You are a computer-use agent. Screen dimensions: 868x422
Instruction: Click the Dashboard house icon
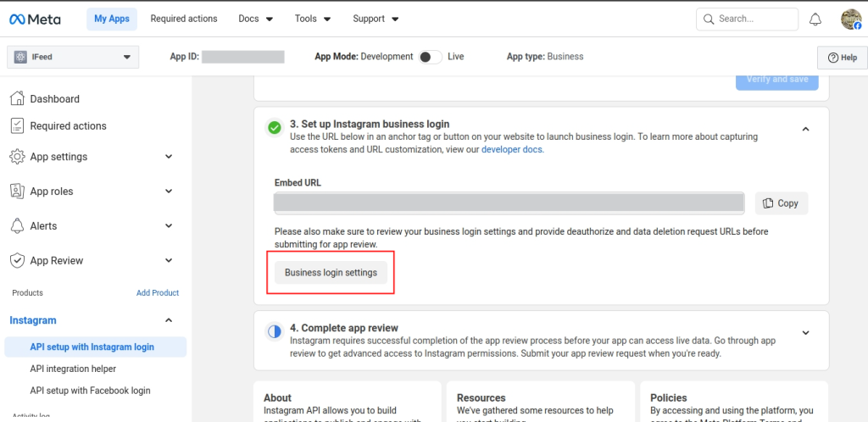[17, 98]
